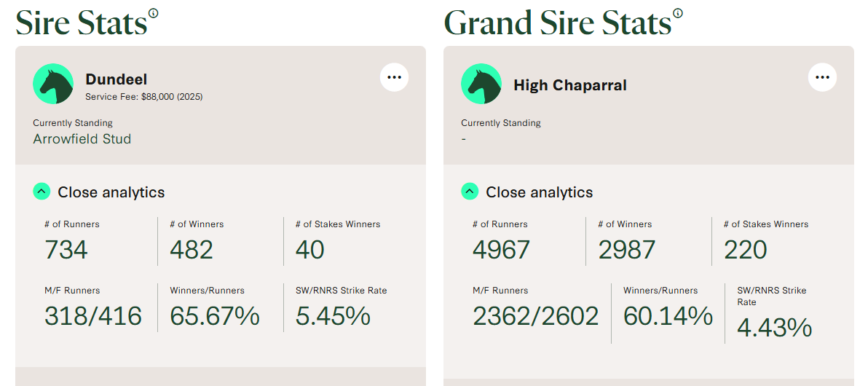This screenshot has width=868, height=386.
Task: Open High Chaparral's three-dot options menu
Action: tap(822, 77)
